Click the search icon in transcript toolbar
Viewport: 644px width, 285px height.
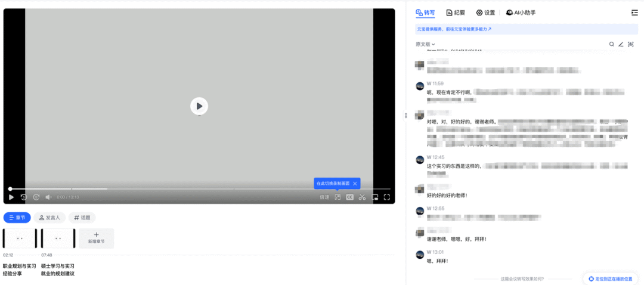[x=612, y=44]
